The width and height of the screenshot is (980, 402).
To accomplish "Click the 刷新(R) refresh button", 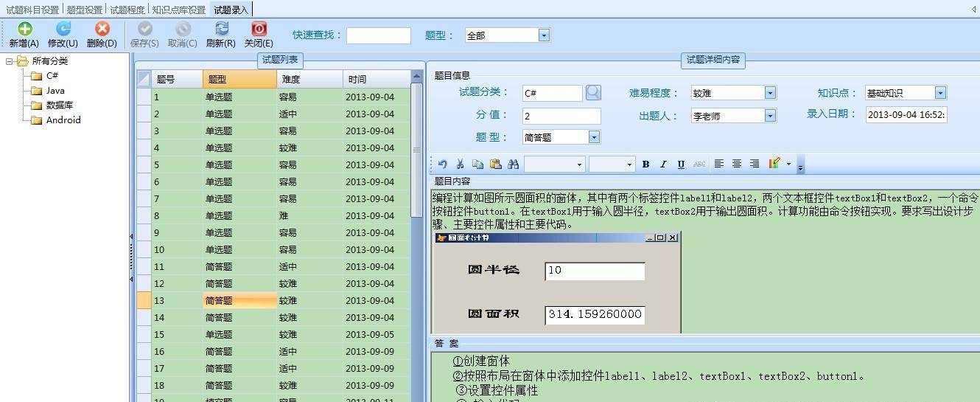I will click(221, 35).
